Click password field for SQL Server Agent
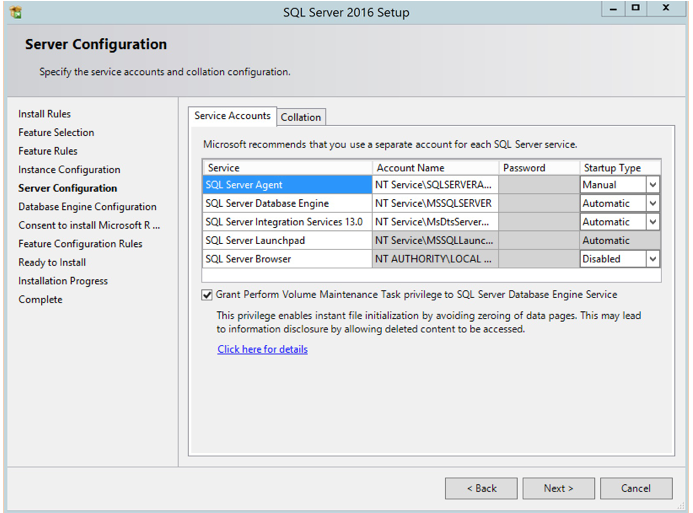693x513 pixels. [538, 185]
